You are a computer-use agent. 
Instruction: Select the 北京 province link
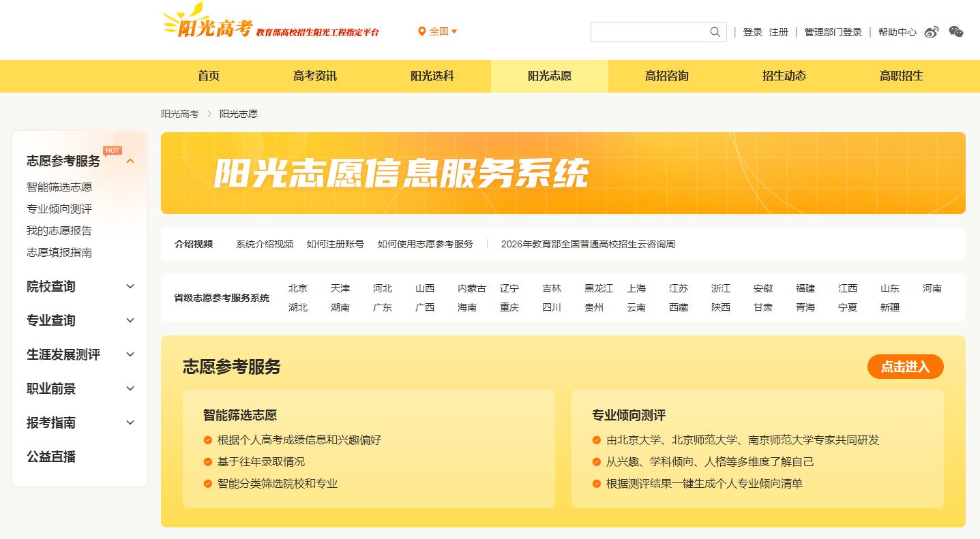tap(298, 288)
